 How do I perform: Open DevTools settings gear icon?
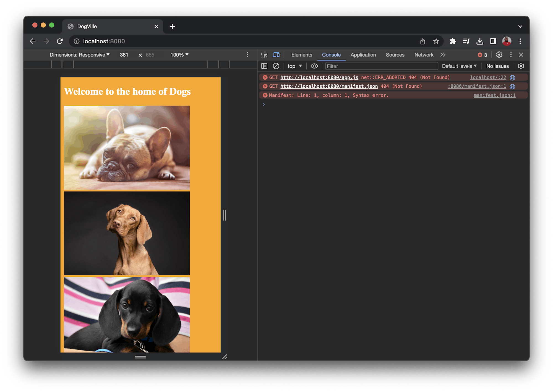pyautogui.click(x=499, y=55)
